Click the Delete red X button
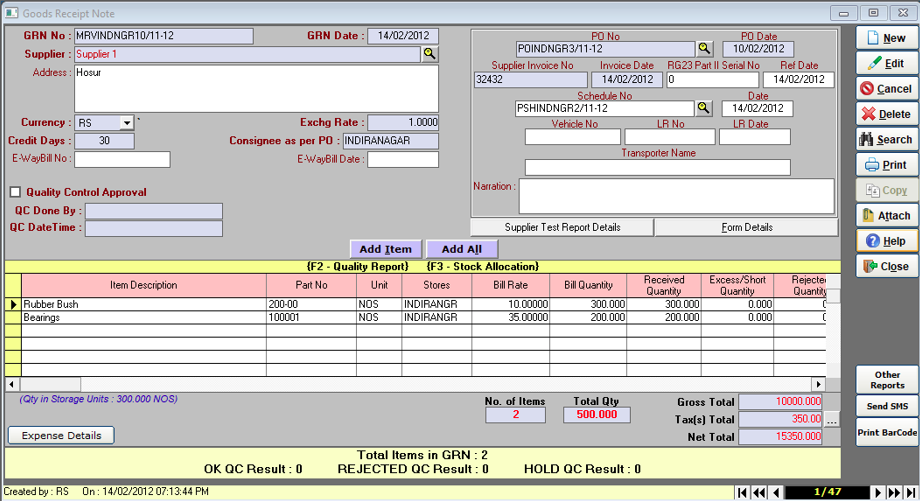 tap(887, 114)
